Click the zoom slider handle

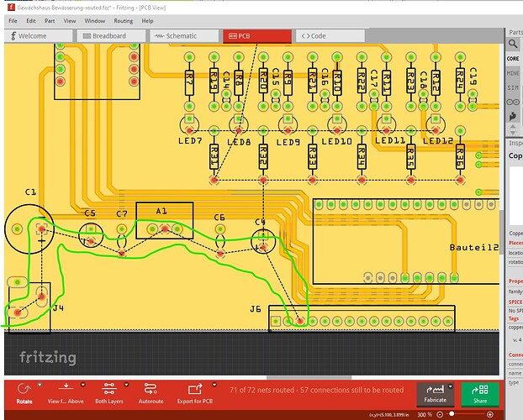coord(452,414)
